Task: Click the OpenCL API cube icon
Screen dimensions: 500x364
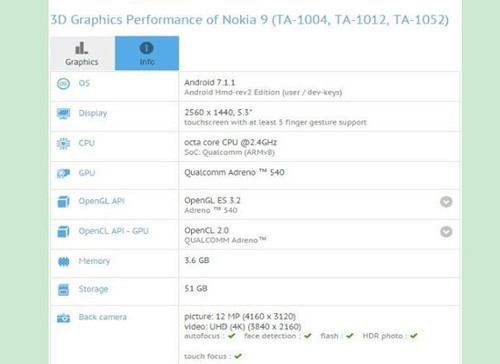Action: point(63,231)
